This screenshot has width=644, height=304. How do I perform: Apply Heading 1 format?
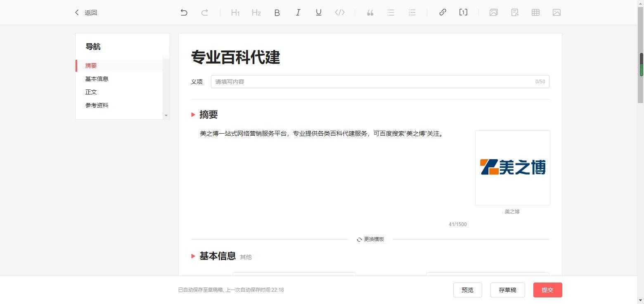235,12
